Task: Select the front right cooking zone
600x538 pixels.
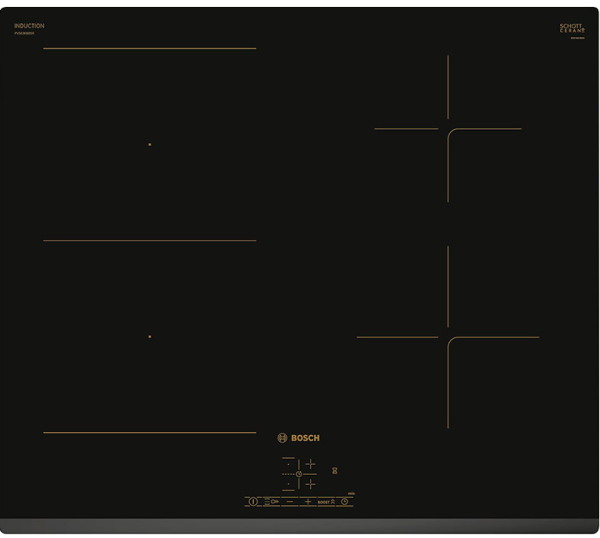Action: click(x=310, y=484)
